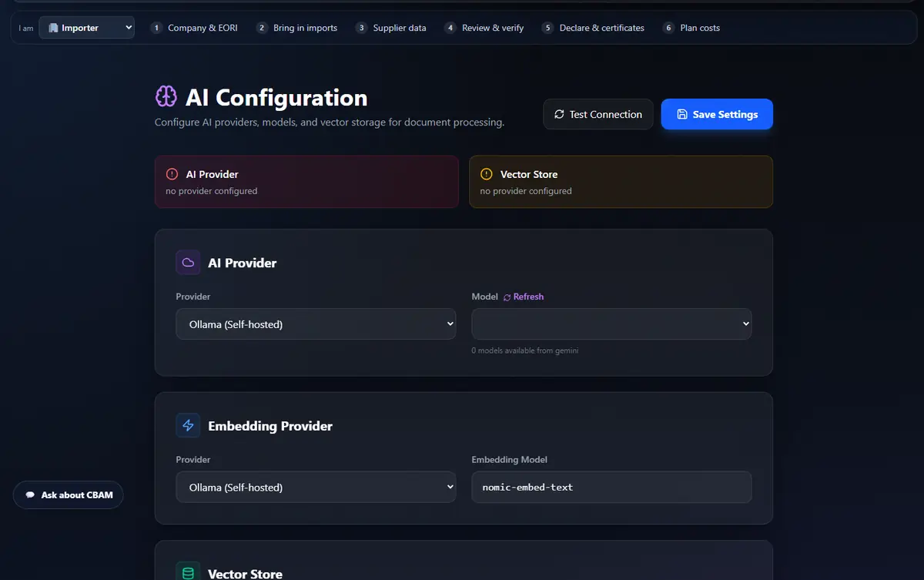Screen dimensions: 924x580
Task: Click the lightning bolt icon in Embedding Provider
Action: pos(188,426)
